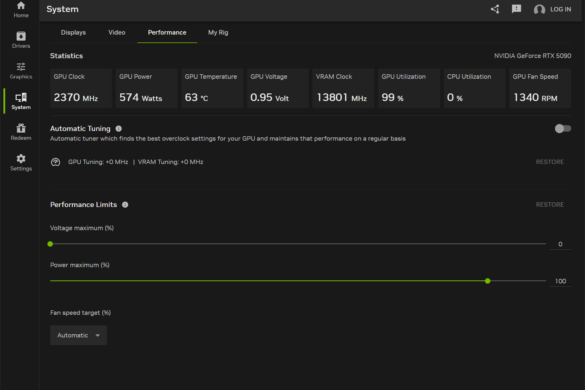Expand the Fan speed target Automatic dropdown

pyautogui.click(x=78, y=335)
